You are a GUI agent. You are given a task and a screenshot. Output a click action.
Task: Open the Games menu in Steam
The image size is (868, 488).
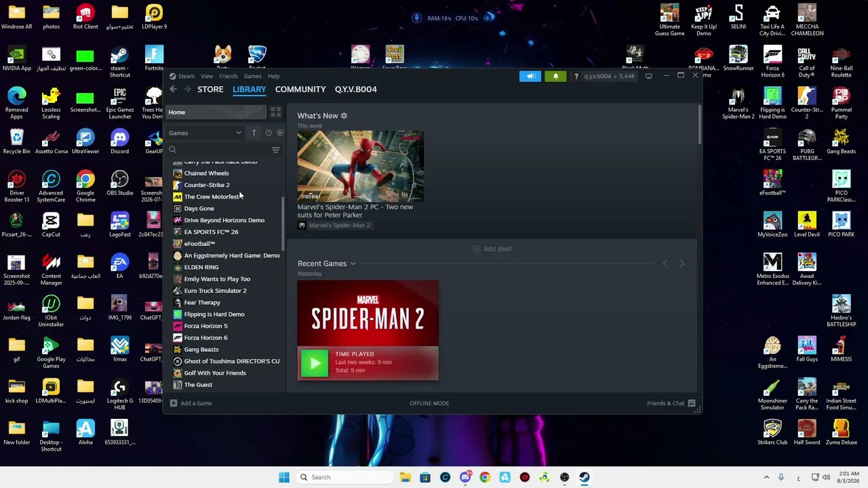point(252,76)
